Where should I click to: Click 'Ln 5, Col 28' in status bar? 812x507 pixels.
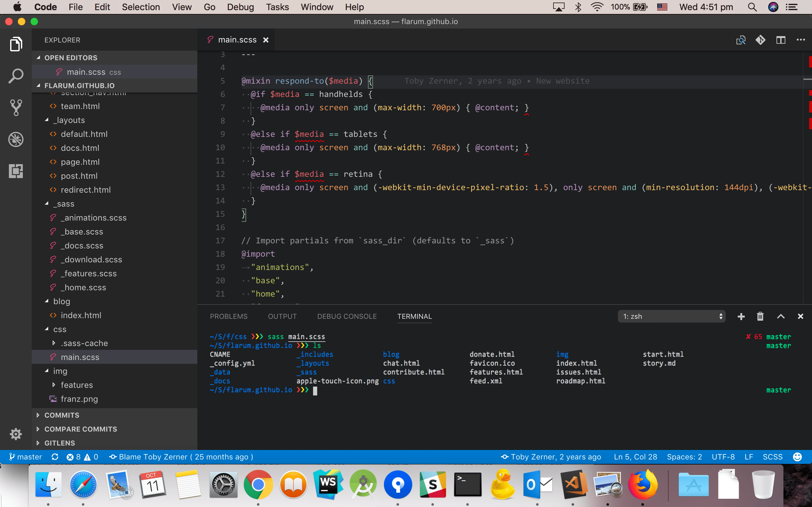click(x=635, y=457)
